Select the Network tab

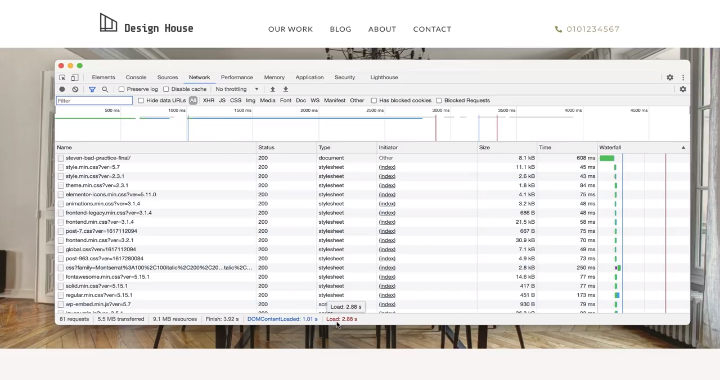pyautogui.click(x=199, y=78)
